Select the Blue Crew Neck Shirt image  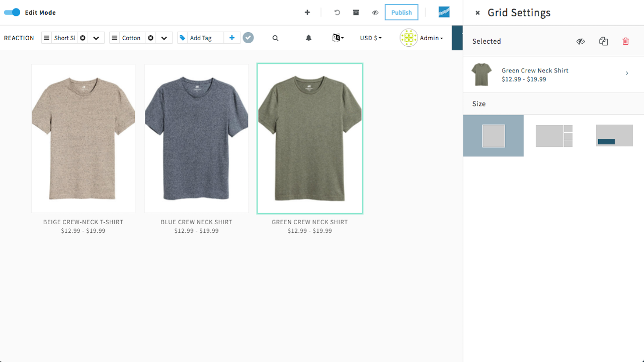point(196,138)
